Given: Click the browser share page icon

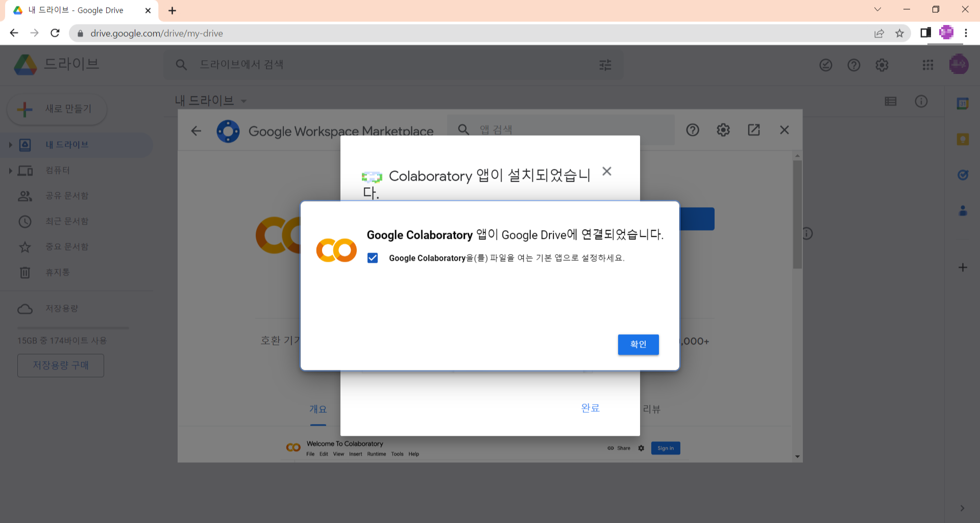Looking at the screenshot, I should tap(879, 33).
